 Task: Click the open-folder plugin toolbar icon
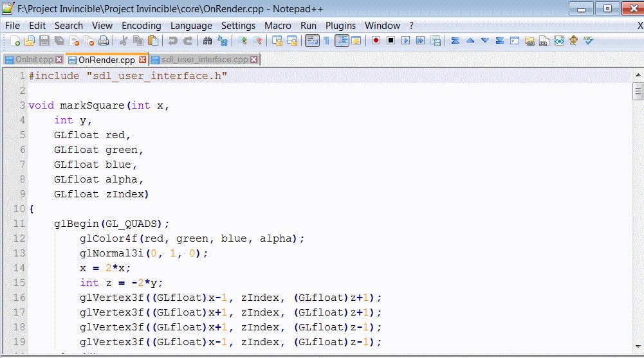[529, 40]
